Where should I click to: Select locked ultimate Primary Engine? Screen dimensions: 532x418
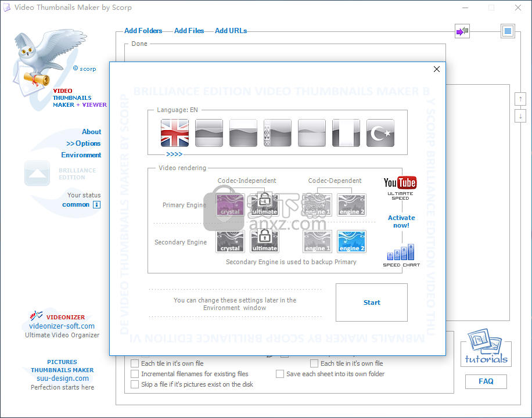[265, 205]
